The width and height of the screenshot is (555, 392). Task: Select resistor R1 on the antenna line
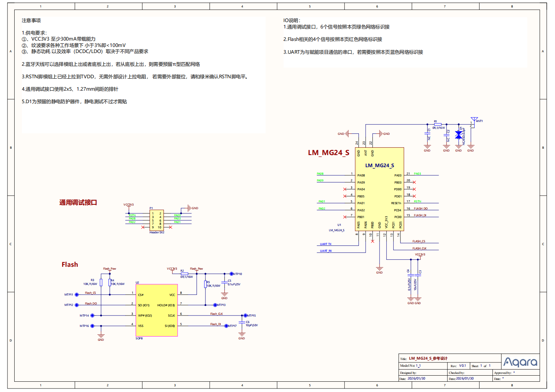point(438,125)
